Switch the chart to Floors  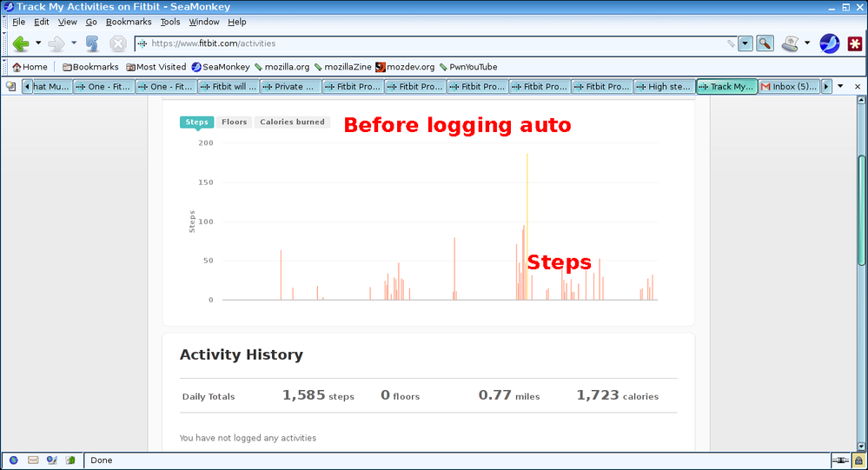pyautogui.click(x=235, y=122)
